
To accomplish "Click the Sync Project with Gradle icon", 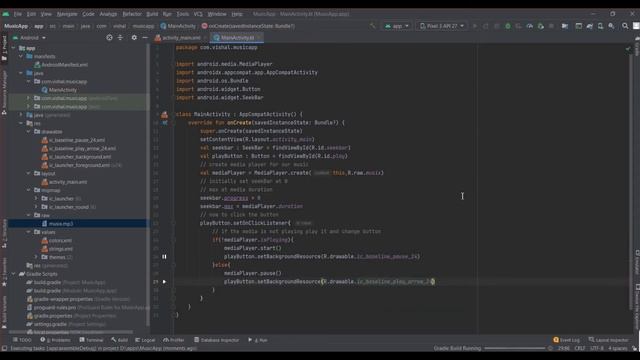I will (x=589, y=26).
